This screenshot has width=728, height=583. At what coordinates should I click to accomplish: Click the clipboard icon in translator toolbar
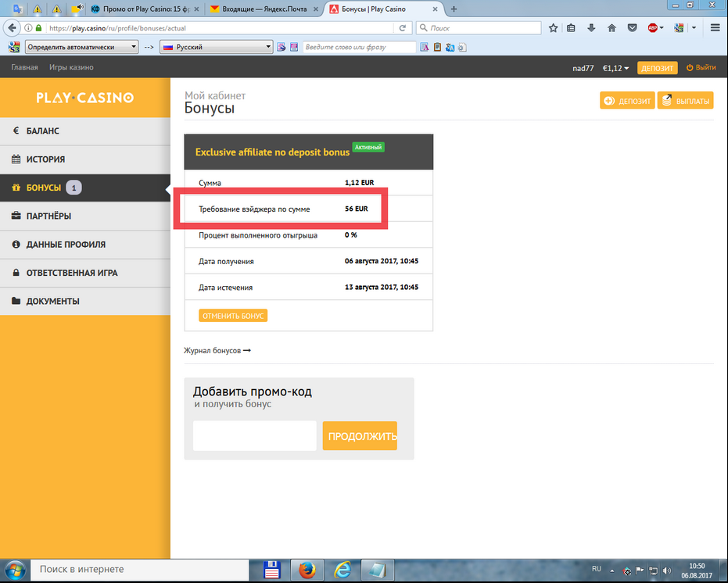pos(437,47)
